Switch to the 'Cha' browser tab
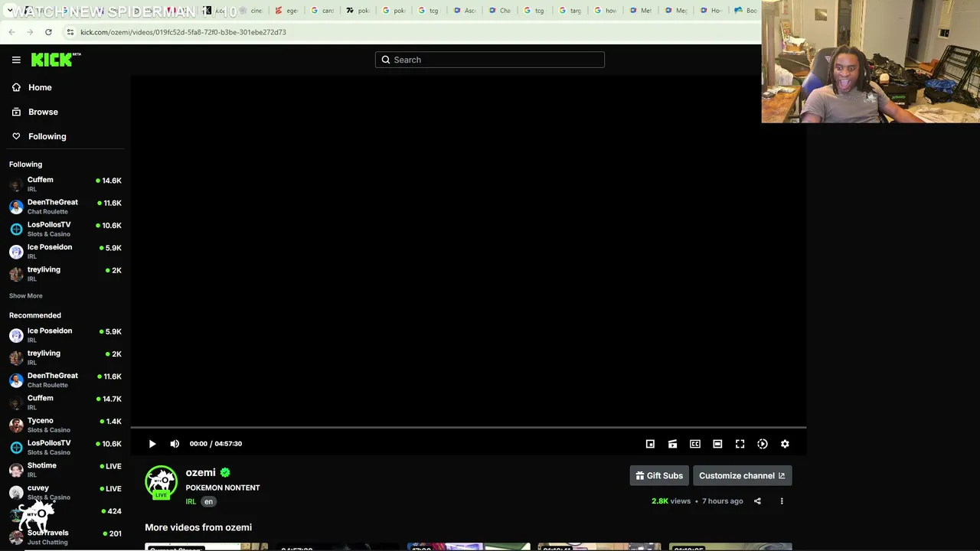 pos(499,11)
